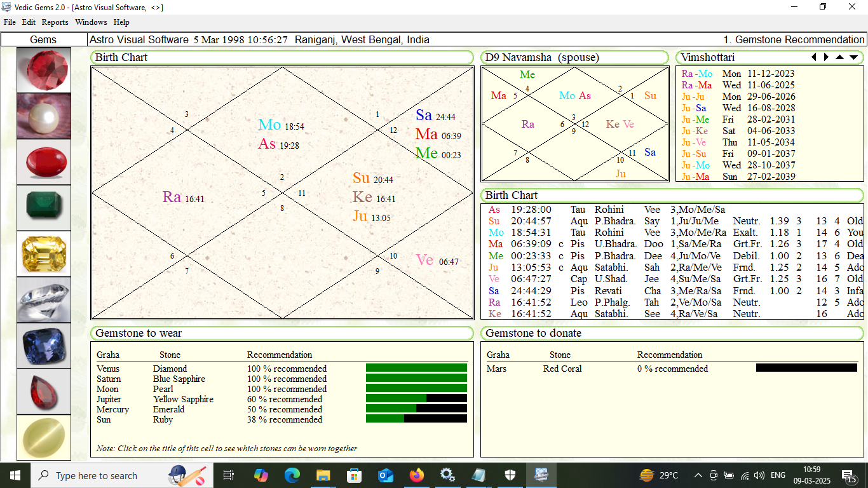Open Firefox from the taskbar
The height and width of the screenshot is (488, 868).
tap(417, 475)
